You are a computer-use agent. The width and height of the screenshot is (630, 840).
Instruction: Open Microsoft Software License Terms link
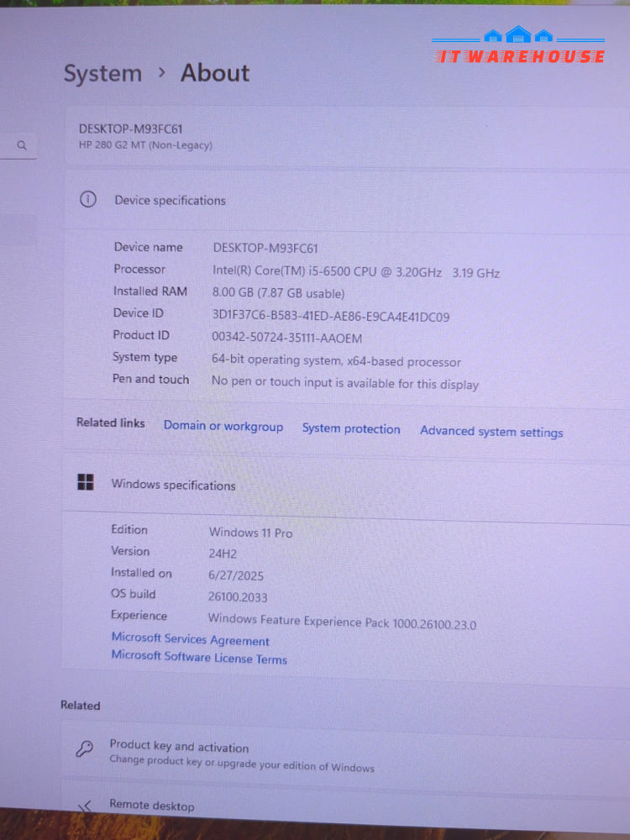point(199,658)
